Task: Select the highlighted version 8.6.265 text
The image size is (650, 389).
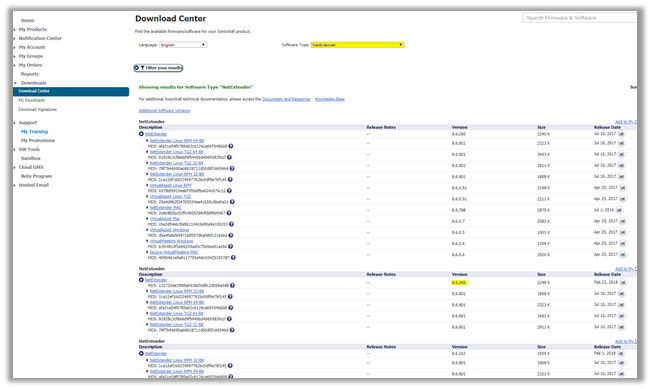Action: (458, 282)
